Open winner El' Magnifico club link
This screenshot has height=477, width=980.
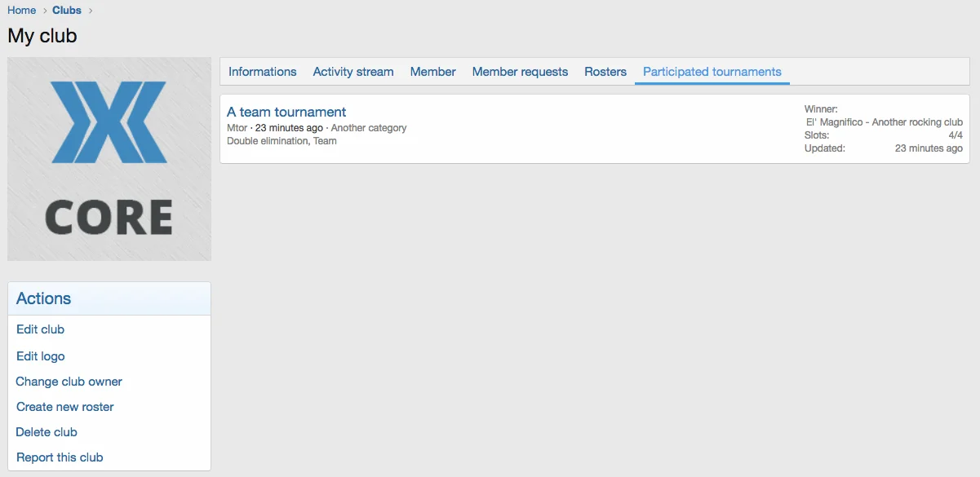pos(884,122)
